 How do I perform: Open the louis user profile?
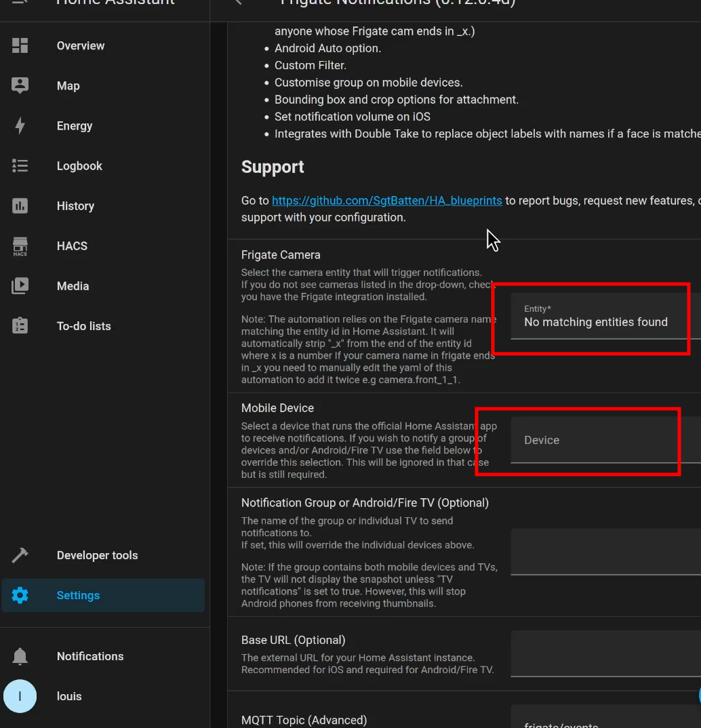(103, 696)
